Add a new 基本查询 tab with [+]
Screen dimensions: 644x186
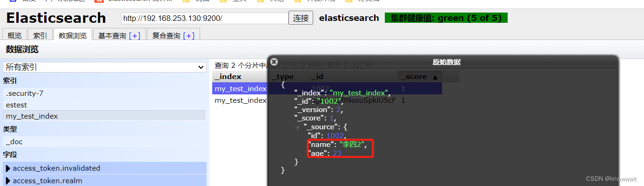coord(134,35)
